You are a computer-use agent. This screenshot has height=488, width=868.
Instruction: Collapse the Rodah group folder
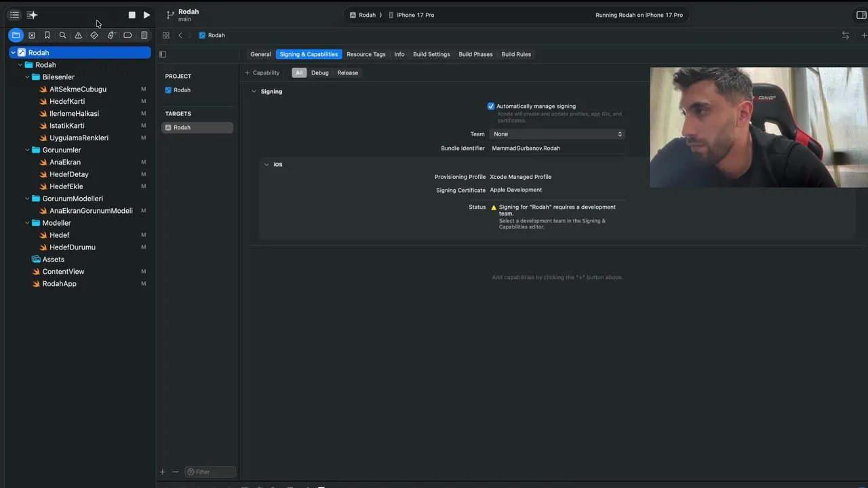(20, 65)
